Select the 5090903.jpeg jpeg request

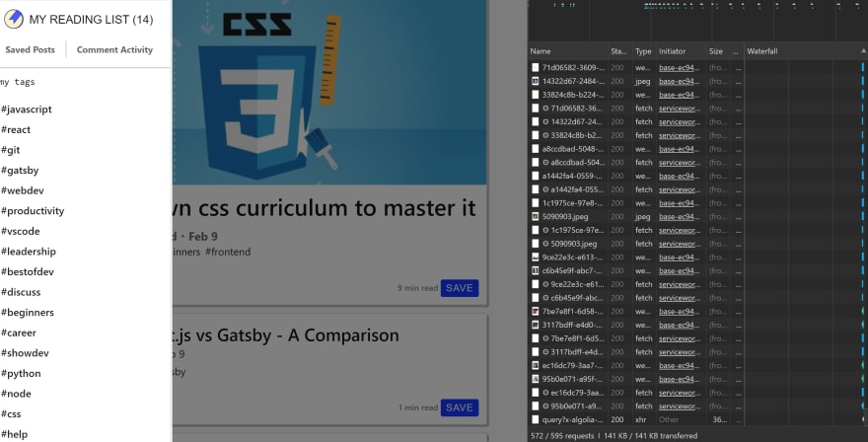697,217
